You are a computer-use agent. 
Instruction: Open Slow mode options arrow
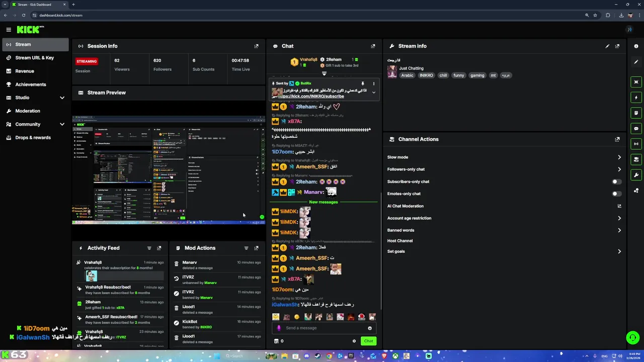[x=619, y=157]
